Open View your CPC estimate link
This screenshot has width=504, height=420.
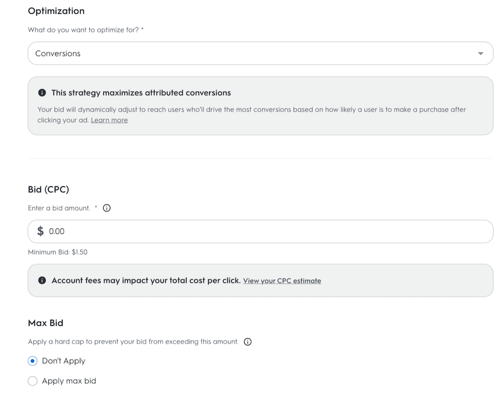click(282, 281)
